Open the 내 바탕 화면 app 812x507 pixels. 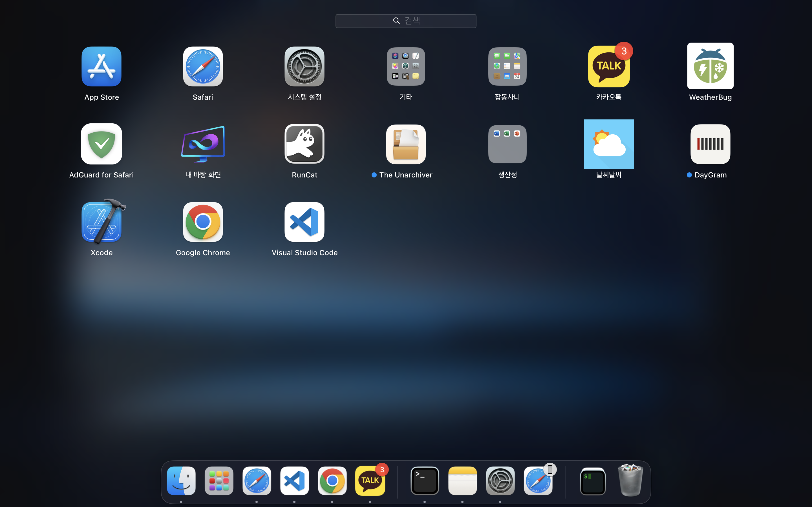click(x=203, y=144)
